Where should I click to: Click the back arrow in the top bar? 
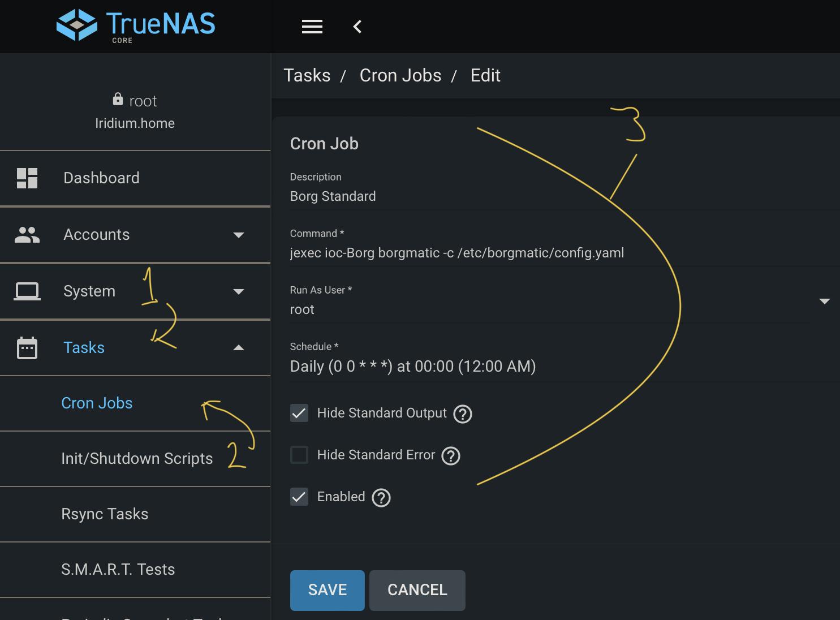[x=357, y=26]
